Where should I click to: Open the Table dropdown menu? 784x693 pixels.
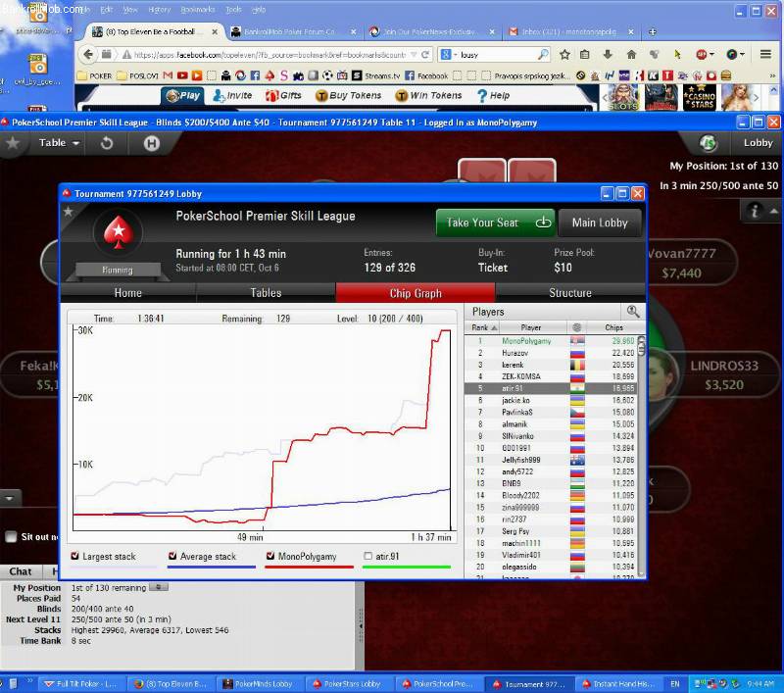60,143
